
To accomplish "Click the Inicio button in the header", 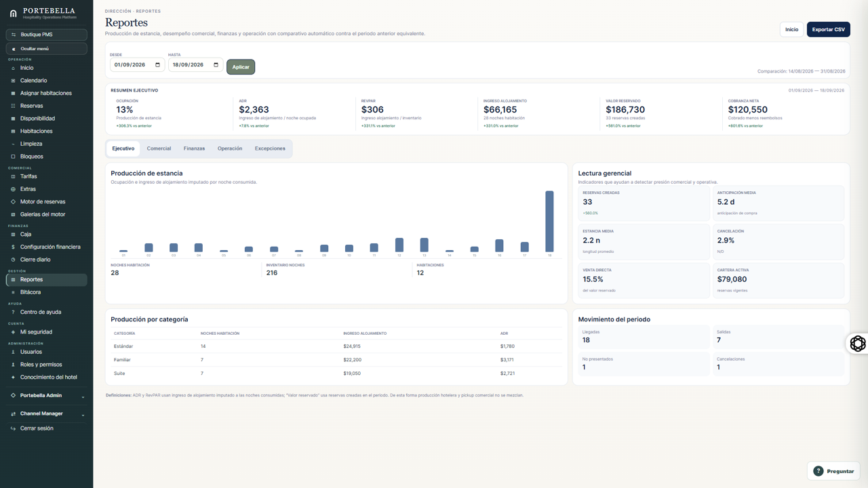I will (x=791, y=30).
